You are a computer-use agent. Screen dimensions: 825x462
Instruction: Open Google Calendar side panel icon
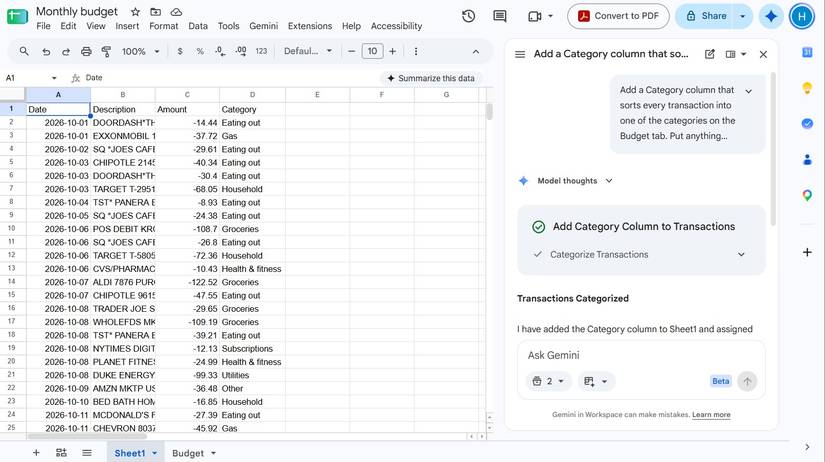(807, 52)
